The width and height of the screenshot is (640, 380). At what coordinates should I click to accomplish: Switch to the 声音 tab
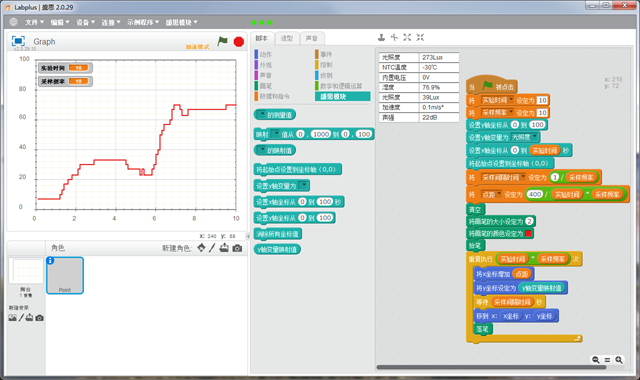(312, 38)
